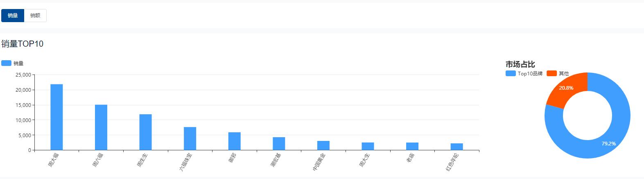Switch to the 销量 tab

(x=13, y=16)
